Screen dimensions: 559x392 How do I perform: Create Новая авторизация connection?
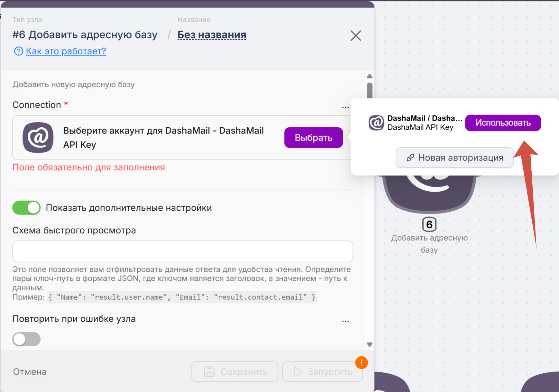(x=454, y=158)
